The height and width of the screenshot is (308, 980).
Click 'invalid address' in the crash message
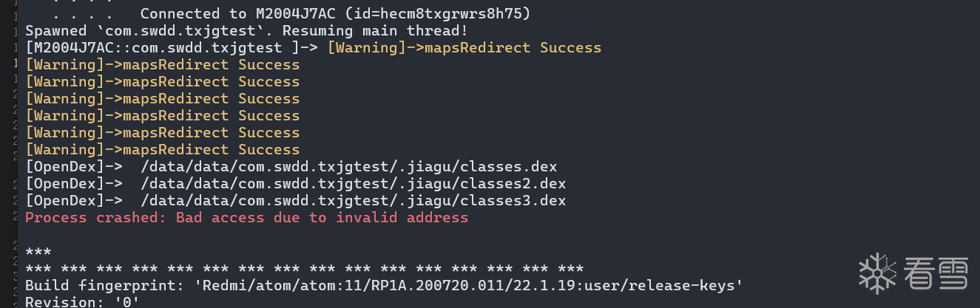point(402,218)
